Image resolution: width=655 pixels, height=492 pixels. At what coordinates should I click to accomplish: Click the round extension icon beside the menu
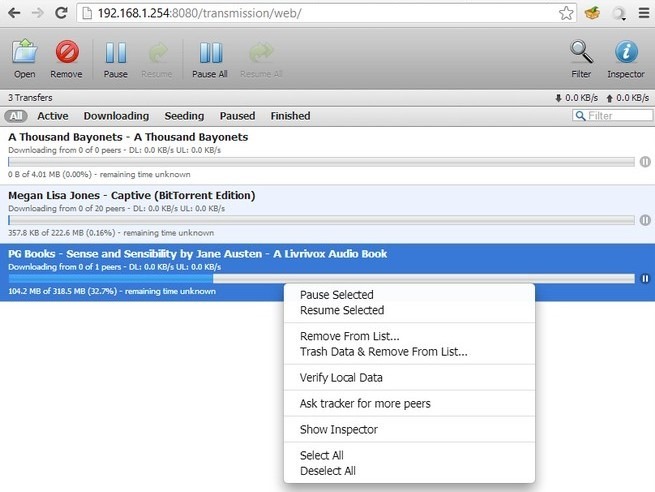point(619,13)
